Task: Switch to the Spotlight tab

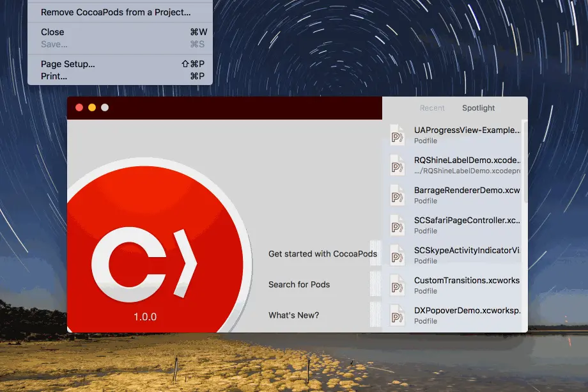Action: 478,108
